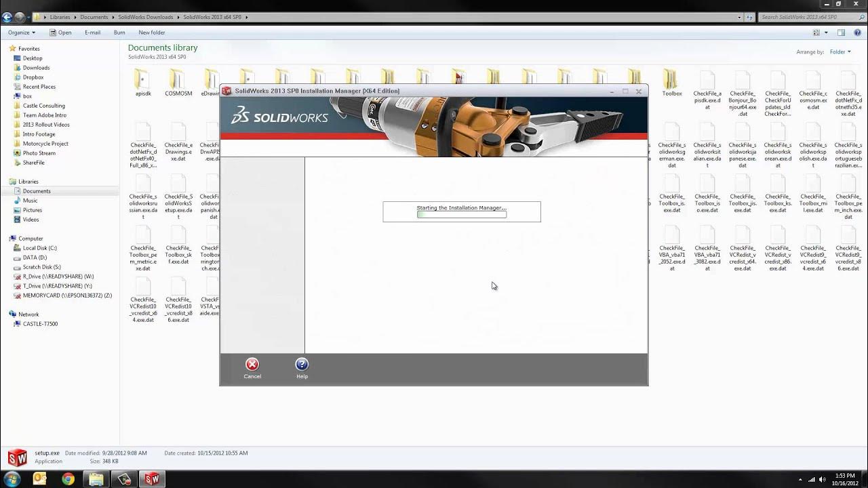Open Local Disk (C:)

39,248
